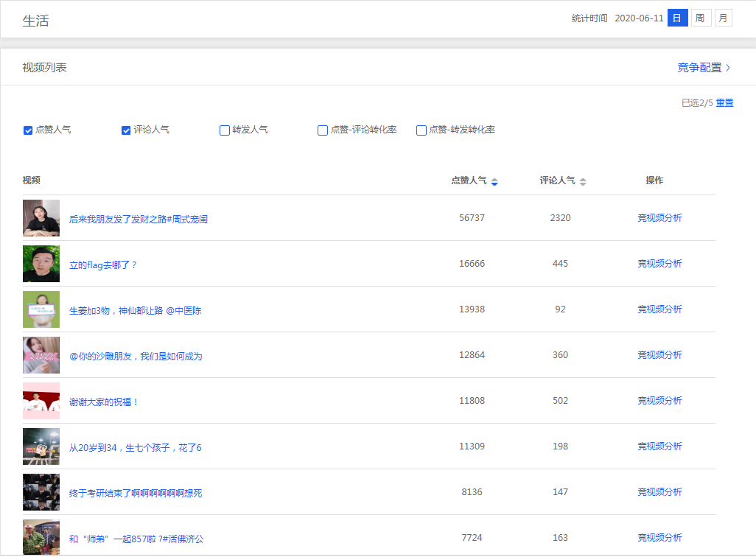
Task: Click the comments value 198
Action: point(560,446)
